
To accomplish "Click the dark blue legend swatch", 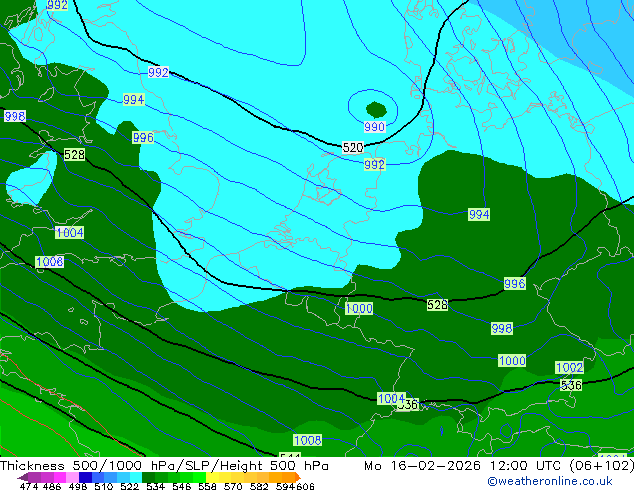I will 85,477.
